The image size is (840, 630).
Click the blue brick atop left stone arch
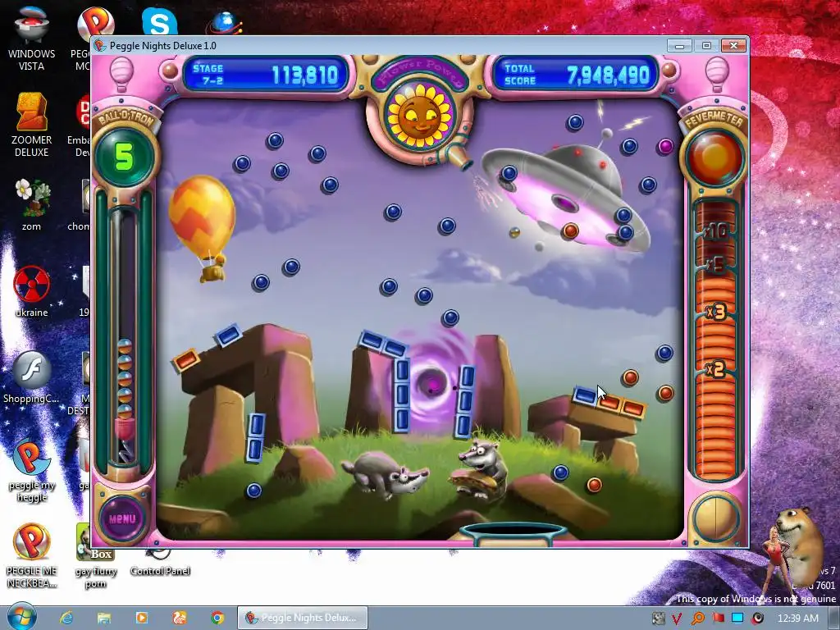point(228,336)
